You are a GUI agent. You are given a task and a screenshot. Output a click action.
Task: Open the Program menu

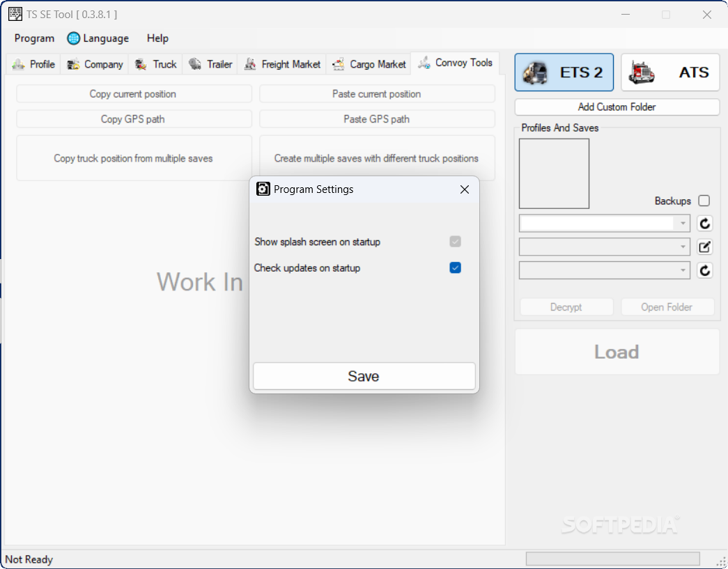click(x=34, y=38)
